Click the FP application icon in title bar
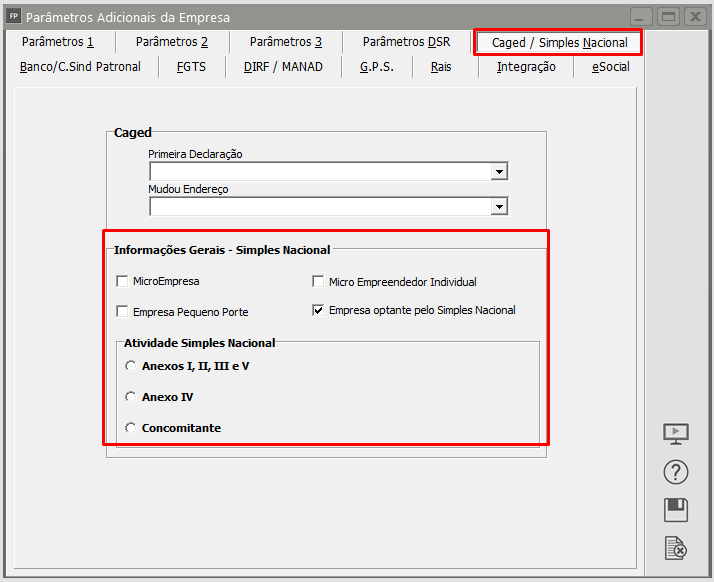Screen dimensions: 714x582 click(13, 17)
